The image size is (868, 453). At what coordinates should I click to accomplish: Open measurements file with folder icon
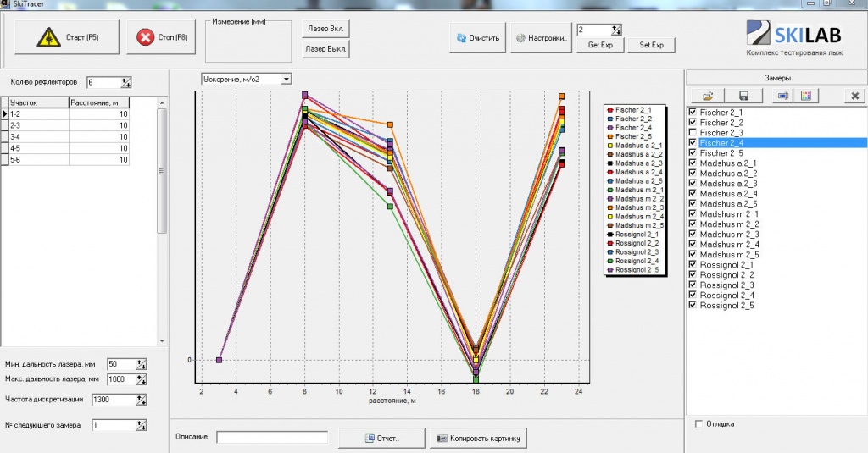coord(708,96)
